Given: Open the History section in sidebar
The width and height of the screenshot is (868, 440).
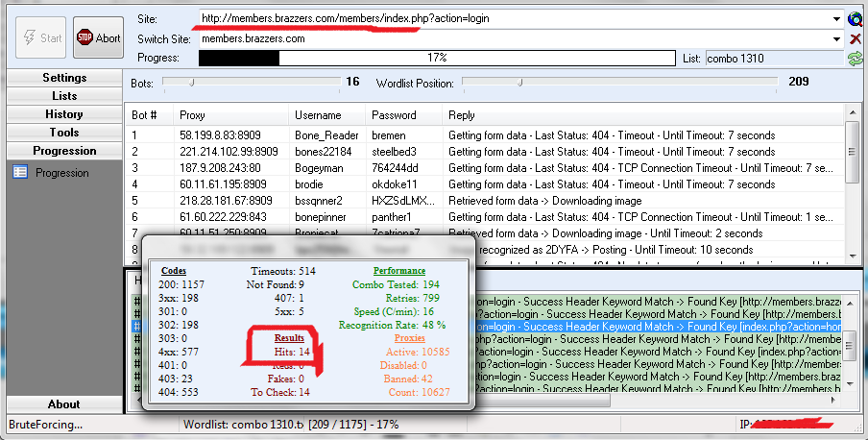Looking at the screenshot, I should pyautogui.click(x=64, y=114).
